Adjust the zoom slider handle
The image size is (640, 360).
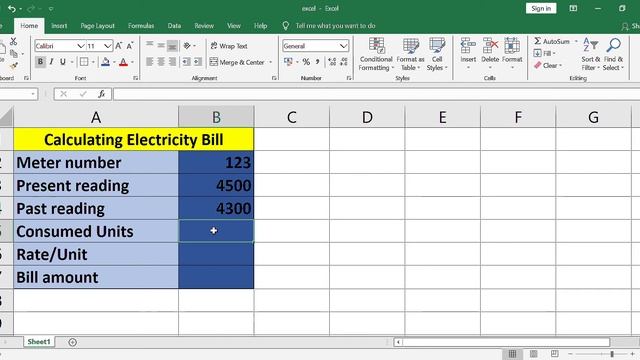coord(612,354)
